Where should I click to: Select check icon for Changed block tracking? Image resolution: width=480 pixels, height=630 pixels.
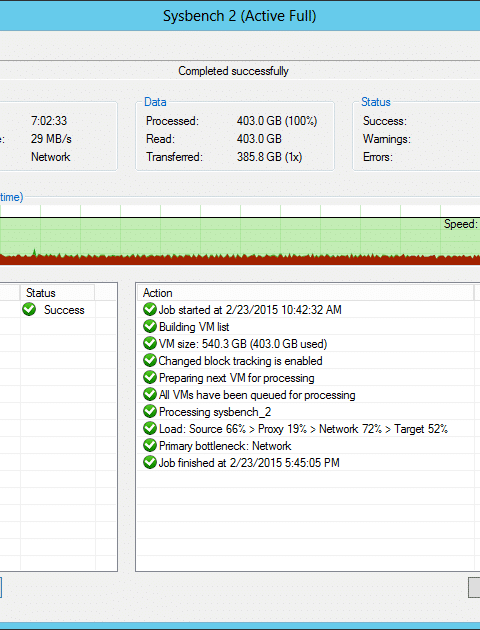[x=150, y=360]
